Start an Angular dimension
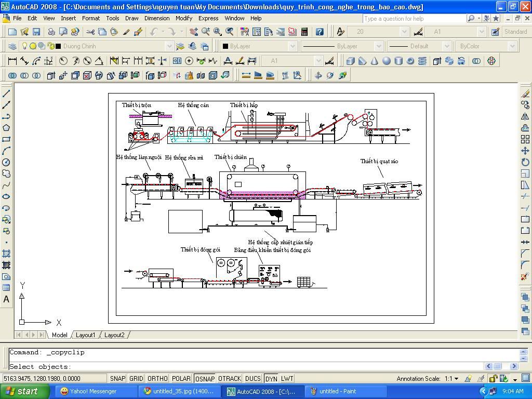Viewport: 532px width, 399px height. click(99, 61)
